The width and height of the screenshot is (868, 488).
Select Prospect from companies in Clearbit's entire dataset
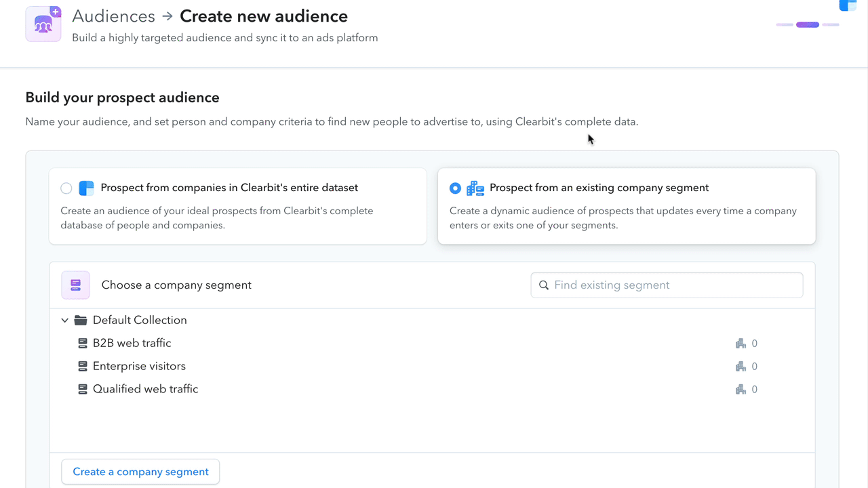pyautogui.click(x=66, y=188)
